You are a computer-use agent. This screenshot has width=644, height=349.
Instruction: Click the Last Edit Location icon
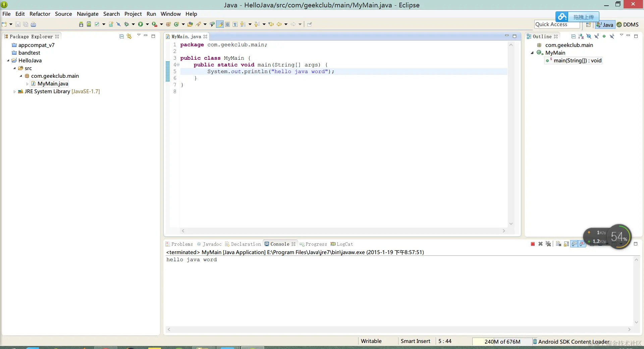(x=271, y=24)
